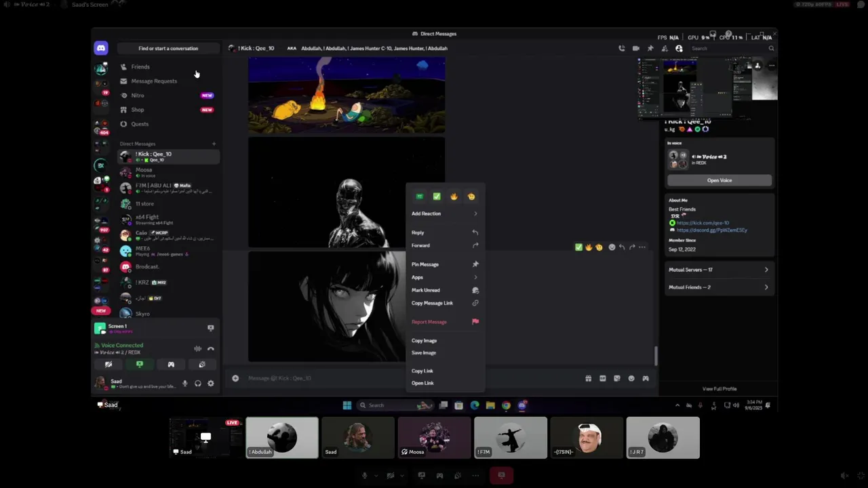Click three-dots More on message hover bar
Image resolution: width=868 pixels, height=488 pixels.
click(642, 247)
